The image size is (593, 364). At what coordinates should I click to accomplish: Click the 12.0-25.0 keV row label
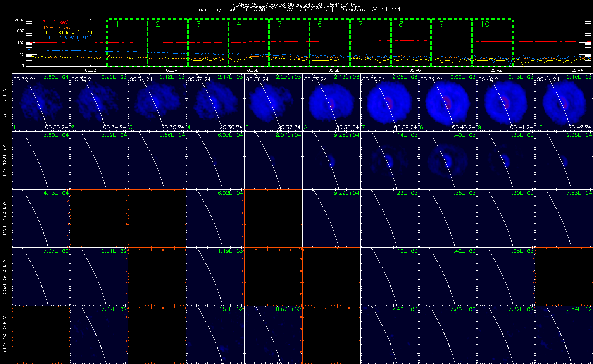(x=5, y=218)
